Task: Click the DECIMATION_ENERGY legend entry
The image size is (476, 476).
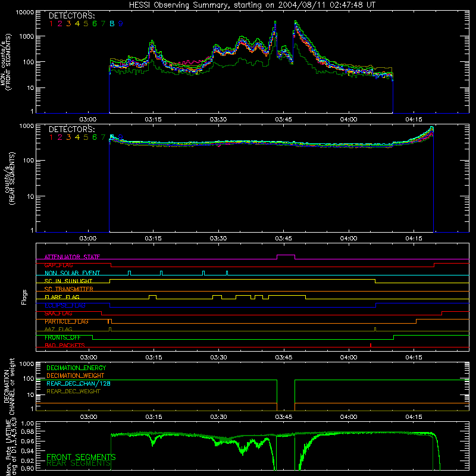Action: [76, 368]
